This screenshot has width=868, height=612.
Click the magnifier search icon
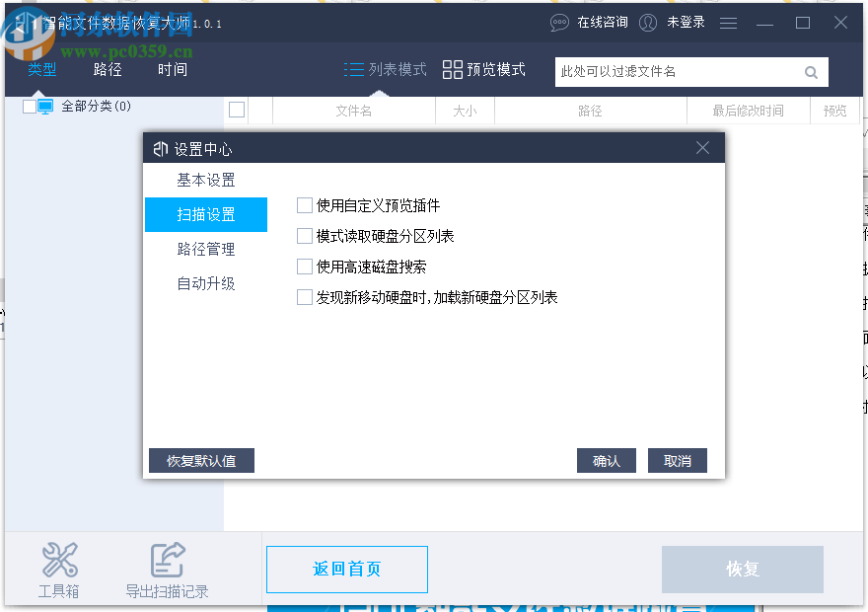tap(811, 72)
